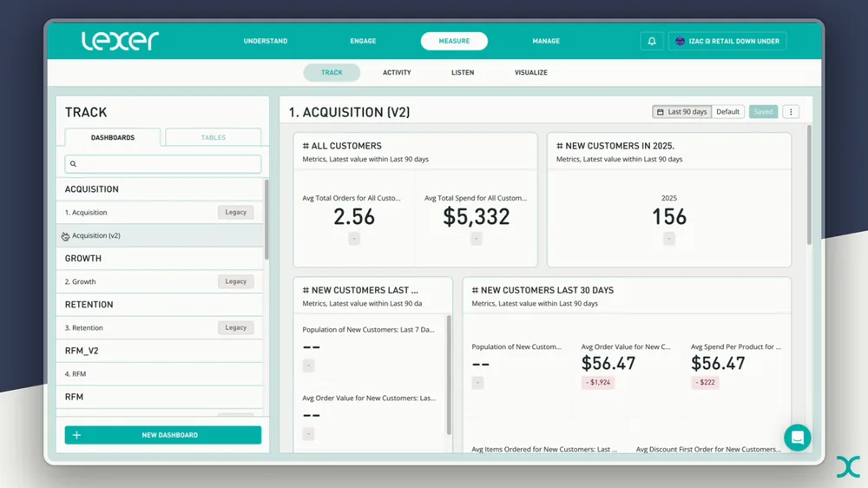Click the All Customers card title

click(341, 146)
